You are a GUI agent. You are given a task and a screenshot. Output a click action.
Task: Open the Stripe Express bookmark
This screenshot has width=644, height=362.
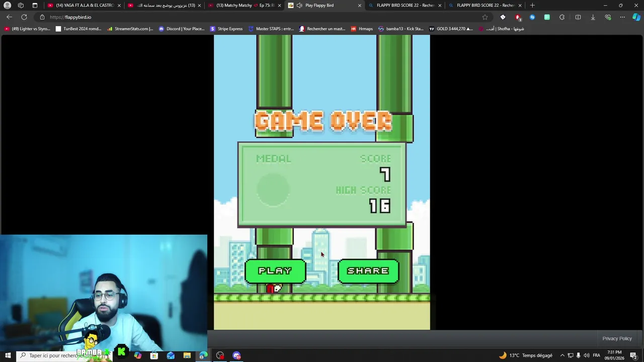(226, 29)
